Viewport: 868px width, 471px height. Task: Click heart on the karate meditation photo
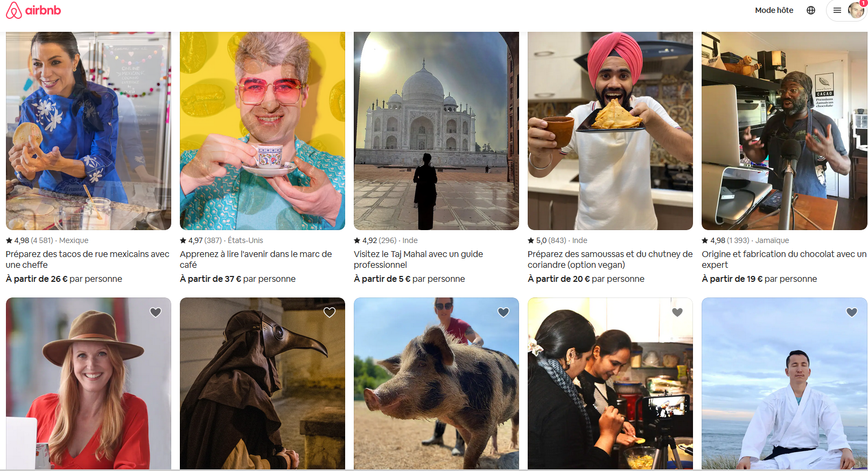[x=852, y=312]
